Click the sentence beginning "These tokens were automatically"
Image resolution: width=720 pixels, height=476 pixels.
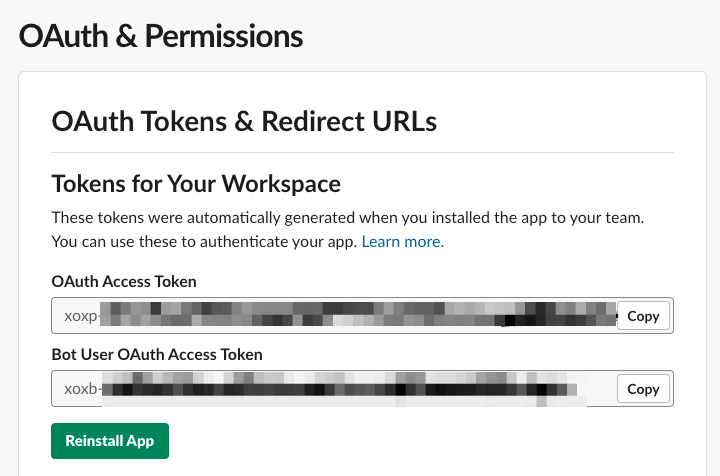coord(348,218)
